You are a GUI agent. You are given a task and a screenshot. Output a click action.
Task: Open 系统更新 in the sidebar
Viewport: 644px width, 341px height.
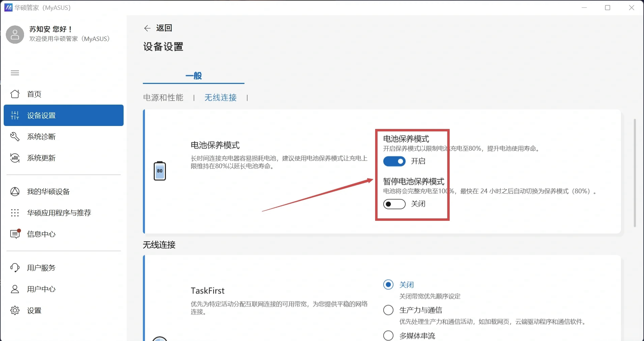[x=64, y=158]
